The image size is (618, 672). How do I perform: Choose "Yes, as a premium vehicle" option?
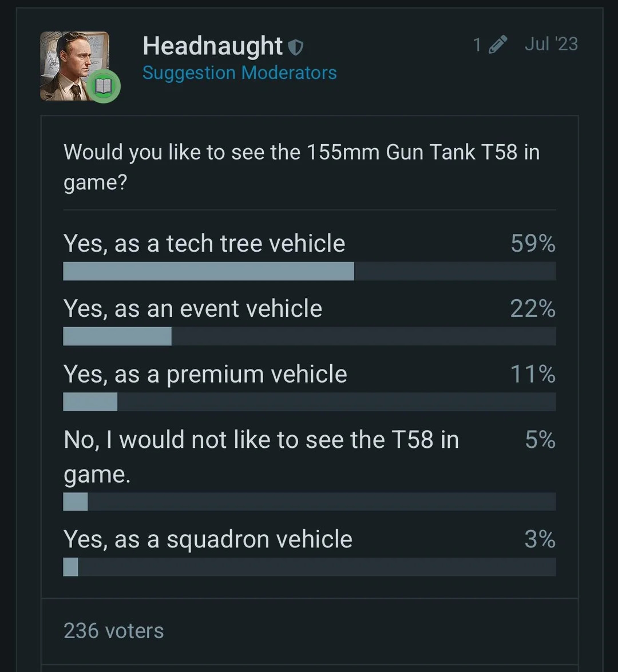[205, 375]
